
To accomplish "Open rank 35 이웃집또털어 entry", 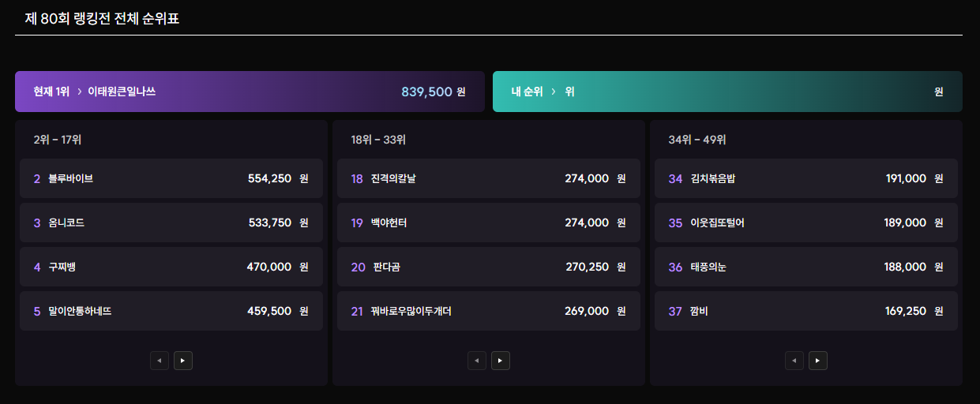I will [806, 223].
